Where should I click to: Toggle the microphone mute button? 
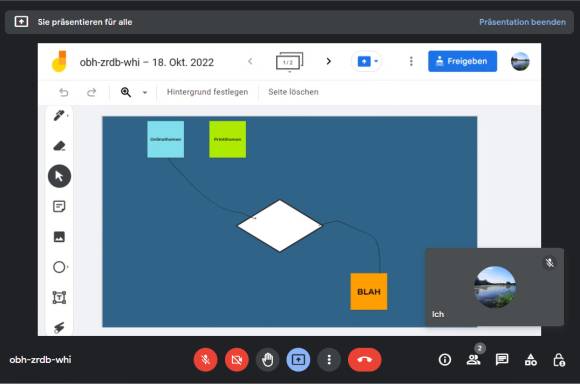[206, 360]
